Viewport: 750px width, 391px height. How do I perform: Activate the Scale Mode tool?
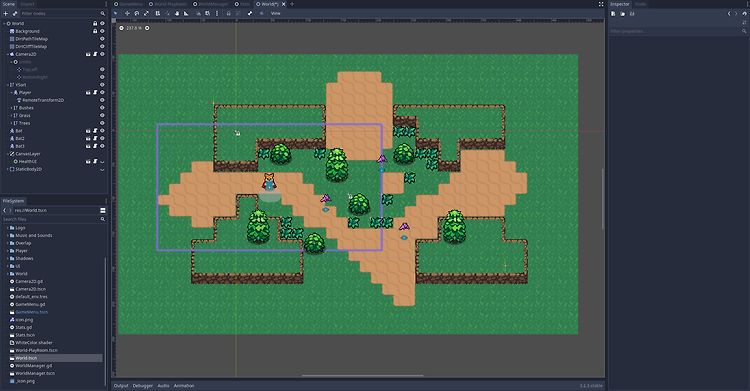146,13
